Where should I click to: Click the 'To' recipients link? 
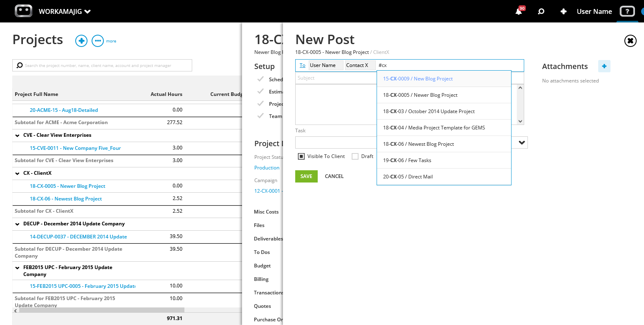303,65
